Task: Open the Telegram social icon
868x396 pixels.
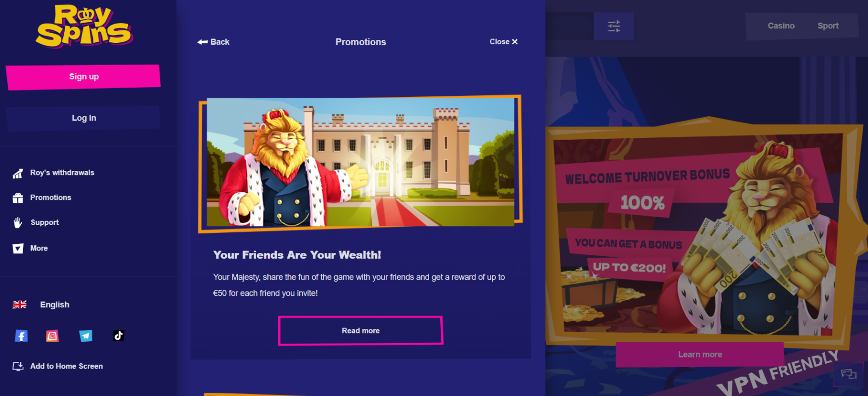Action: click(x=86, y=336)
